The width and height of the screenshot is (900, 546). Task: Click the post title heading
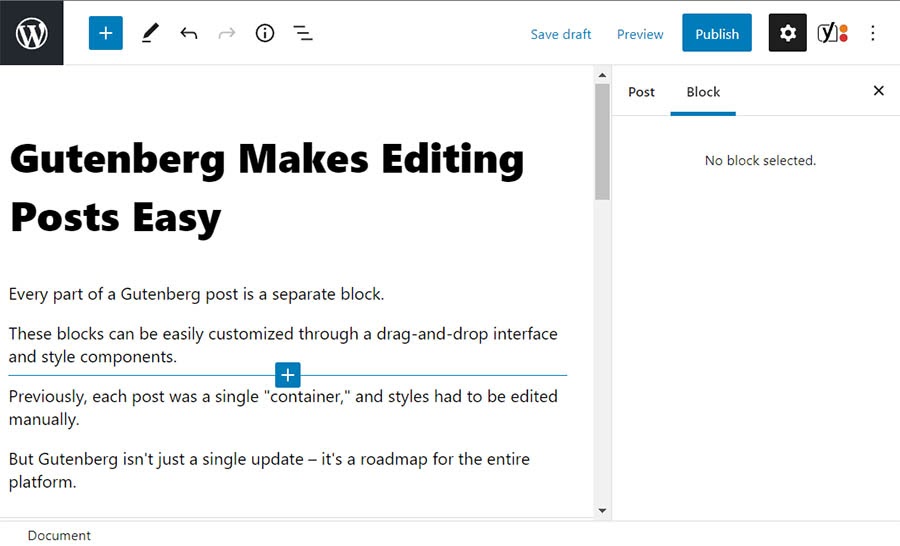[x=267, y=187]
